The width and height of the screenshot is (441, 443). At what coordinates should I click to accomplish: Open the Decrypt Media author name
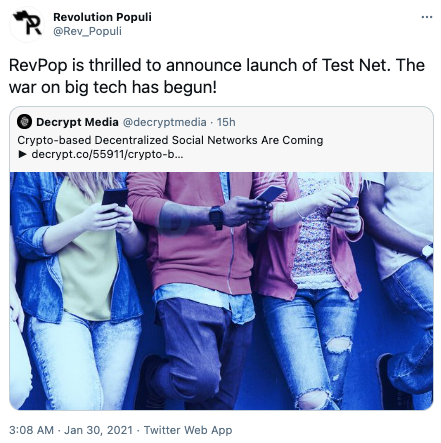(77, 122)
